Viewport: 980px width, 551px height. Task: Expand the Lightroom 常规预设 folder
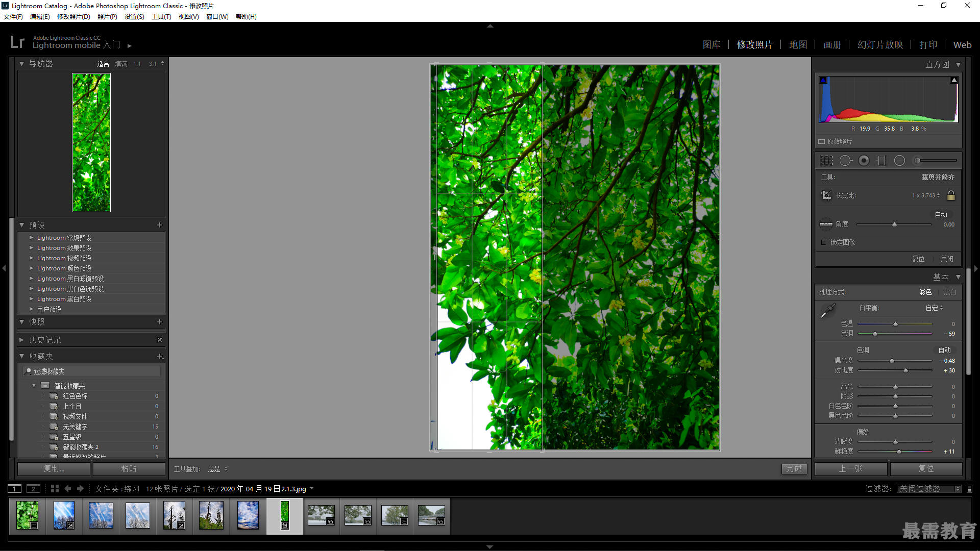coord(31,238)
